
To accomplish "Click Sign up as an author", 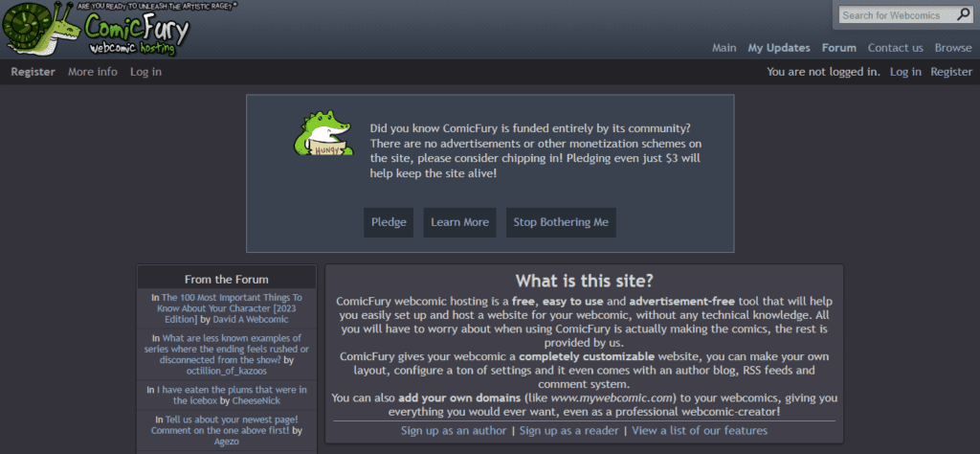I will (454, 431).
